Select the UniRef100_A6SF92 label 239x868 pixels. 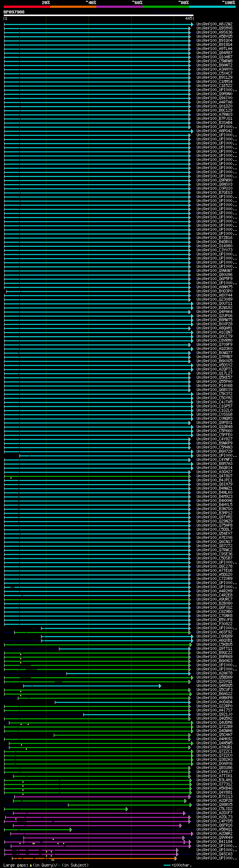tap(214, 632)
